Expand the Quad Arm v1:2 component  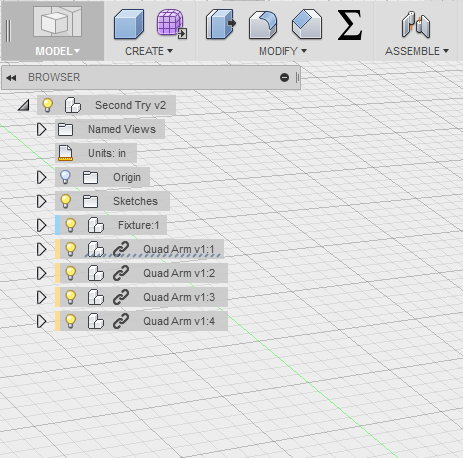(x=41, y=273)
